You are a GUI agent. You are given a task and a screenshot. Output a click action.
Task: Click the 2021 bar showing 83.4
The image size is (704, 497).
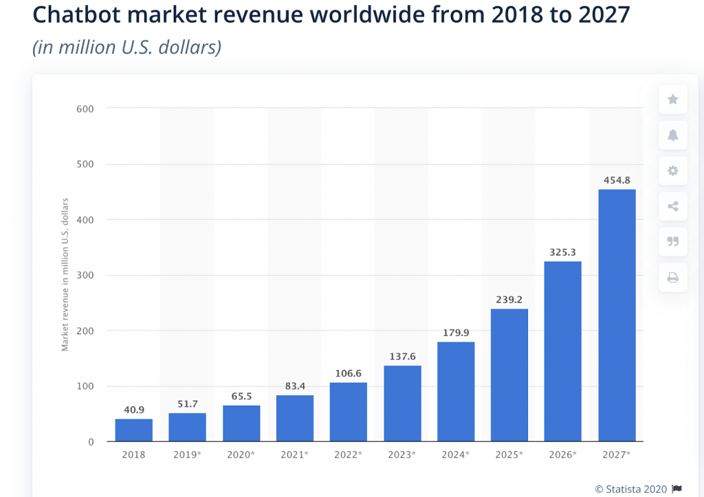(x=295, y=418)
